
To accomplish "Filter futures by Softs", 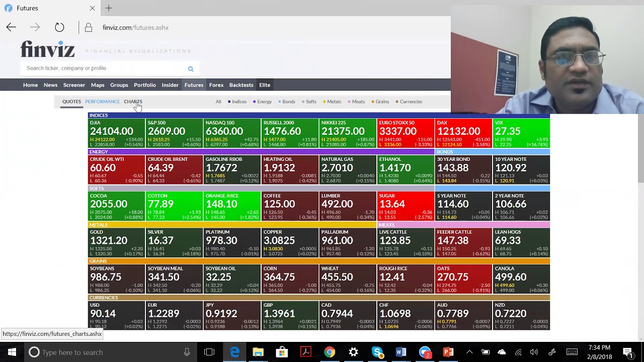I will coord(309,102).
